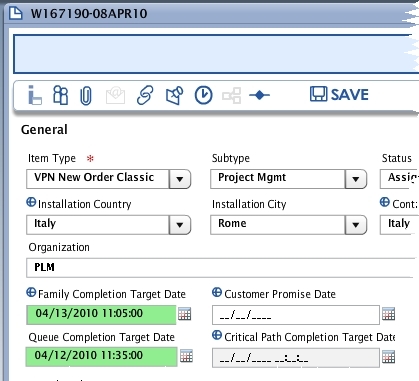Click the Status field showing Assig
The height and width of the screenshot is (381, 419).
tap(399, 179)
